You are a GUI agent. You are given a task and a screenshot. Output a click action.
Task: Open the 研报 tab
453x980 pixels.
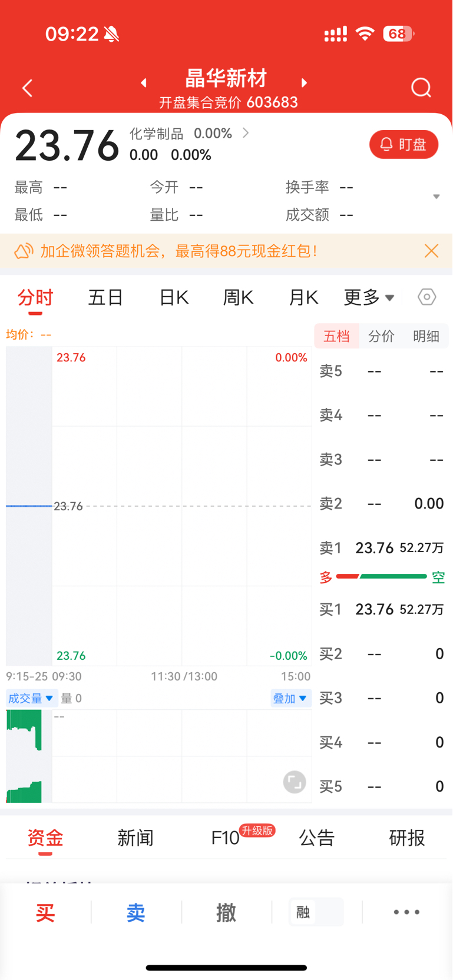pos(407,838)
